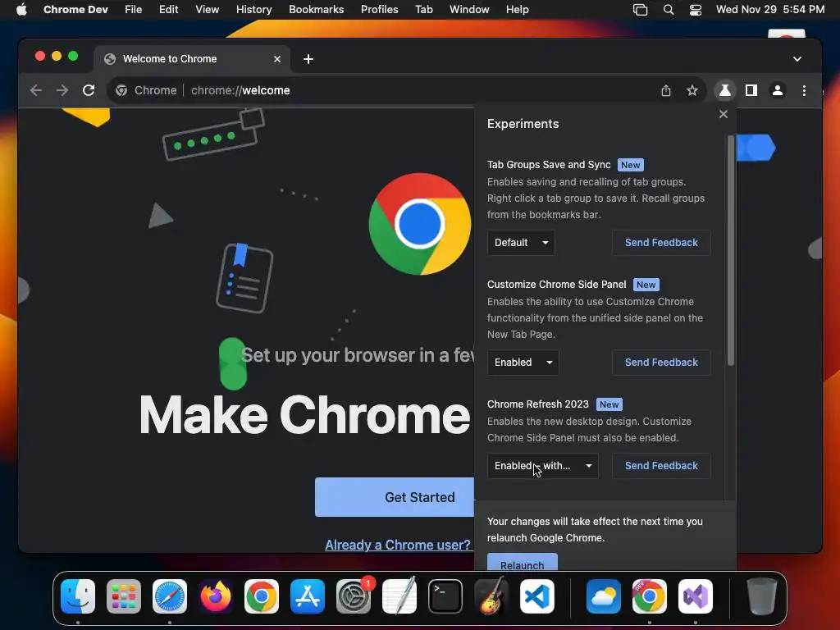Close the Welcome to Chrome tab

[277, 59]
